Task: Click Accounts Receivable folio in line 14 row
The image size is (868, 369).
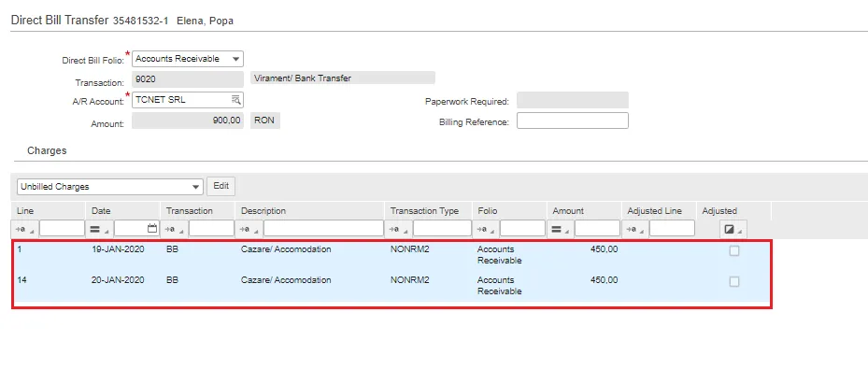Action: click(499, 286)
